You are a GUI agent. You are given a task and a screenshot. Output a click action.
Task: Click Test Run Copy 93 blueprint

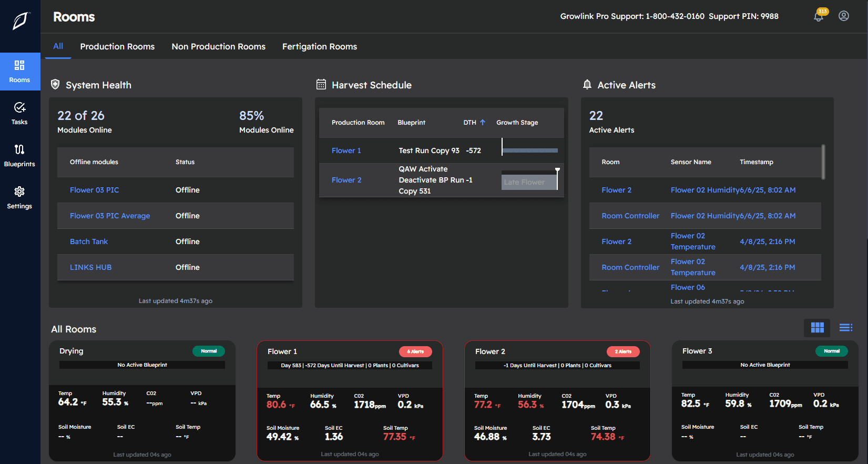click(x=429, y=150)
